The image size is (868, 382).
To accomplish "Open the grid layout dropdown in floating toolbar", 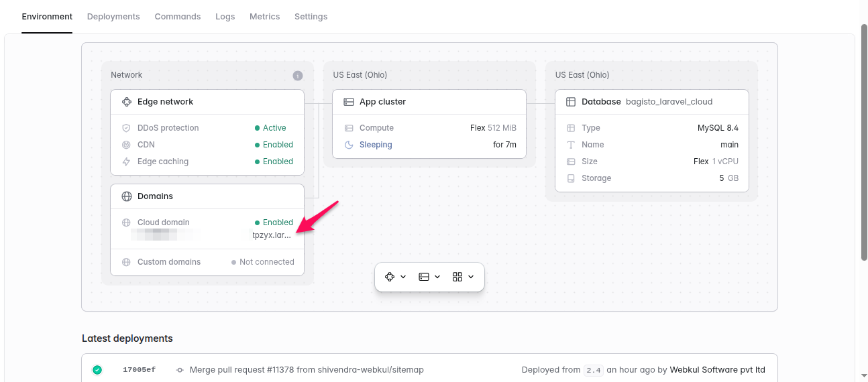I will coord(464,277).
